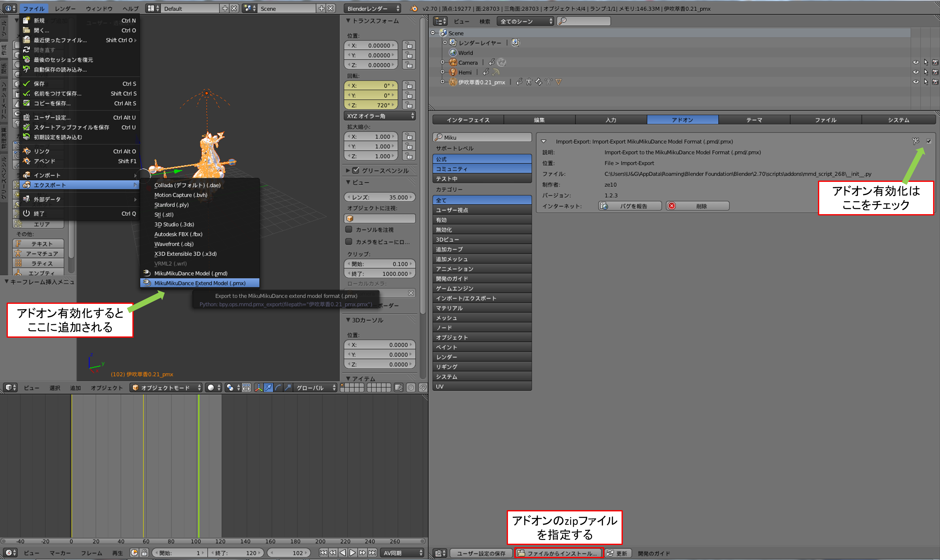
Task: Jump to the timeline's end frame
Action: (x=372, y=552)
